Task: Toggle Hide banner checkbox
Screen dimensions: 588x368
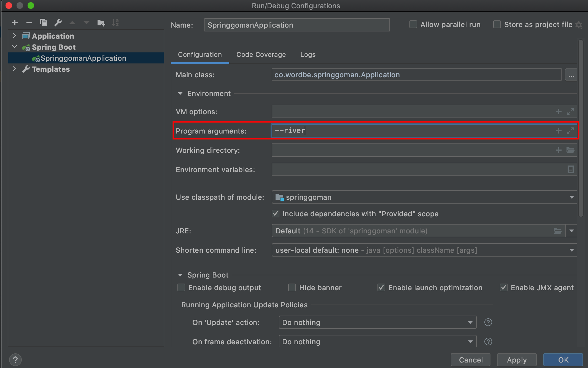Action: click(292, 288)
